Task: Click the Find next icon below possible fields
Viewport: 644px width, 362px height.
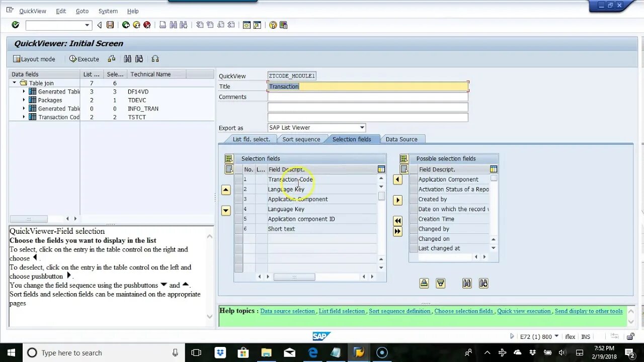Action: coord(484,284)
